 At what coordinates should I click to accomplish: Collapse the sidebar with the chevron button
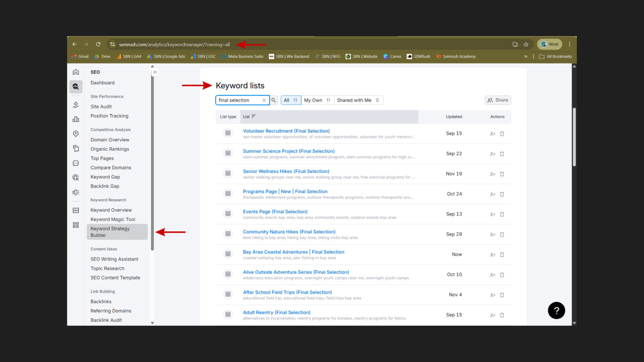[x=155, y=72]
